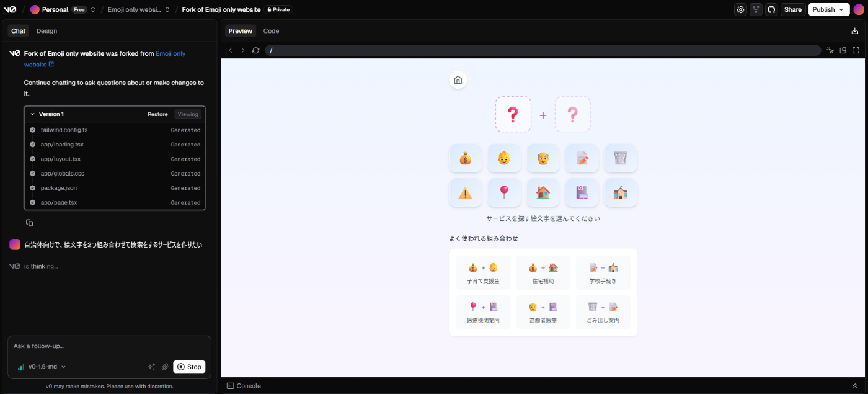Restore Version 1
The width and height of the screenshot is (868, 394).
157,114
